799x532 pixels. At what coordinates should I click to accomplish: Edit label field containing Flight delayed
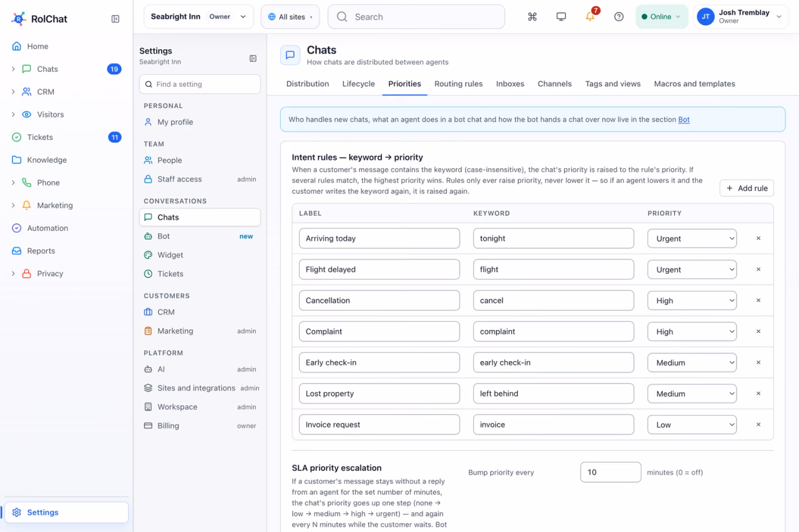pyautogui.click(x=380, y=269)
